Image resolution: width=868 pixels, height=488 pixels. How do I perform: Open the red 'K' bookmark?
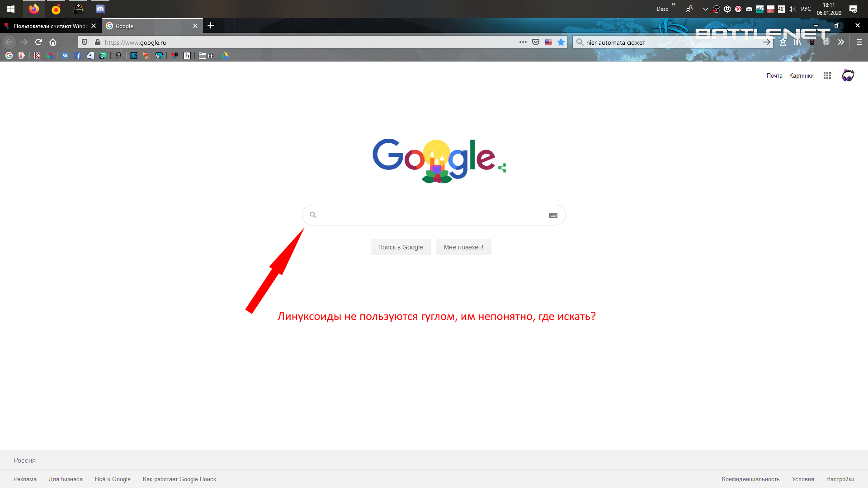37,56
